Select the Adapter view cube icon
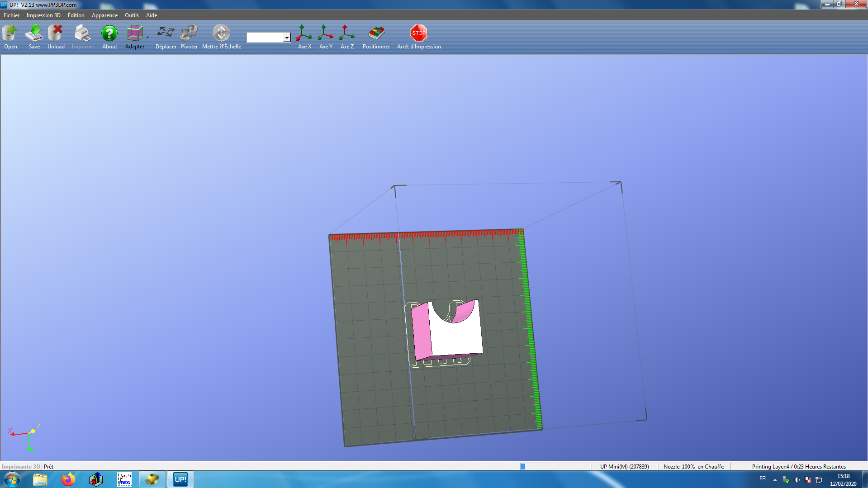 click(x=134, y=34)
